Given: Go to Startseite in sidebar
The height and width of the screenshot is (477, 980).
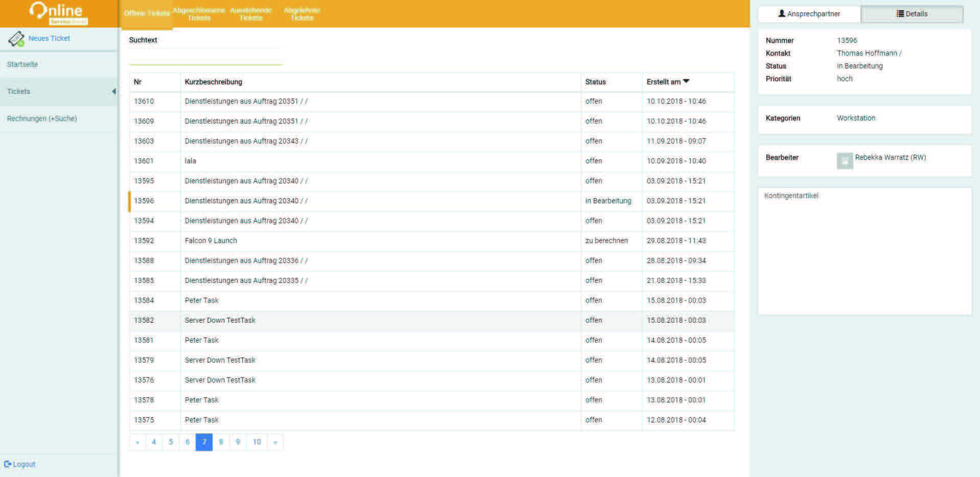Looking at the screenshot, I should (x=22, y=64).
